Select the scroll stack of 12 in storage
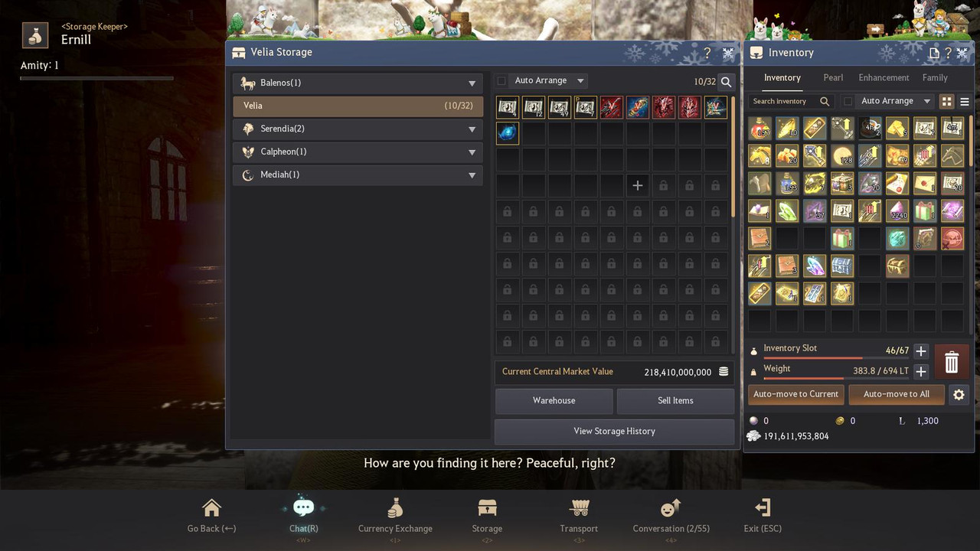980x551 pixels. point(534,107)
